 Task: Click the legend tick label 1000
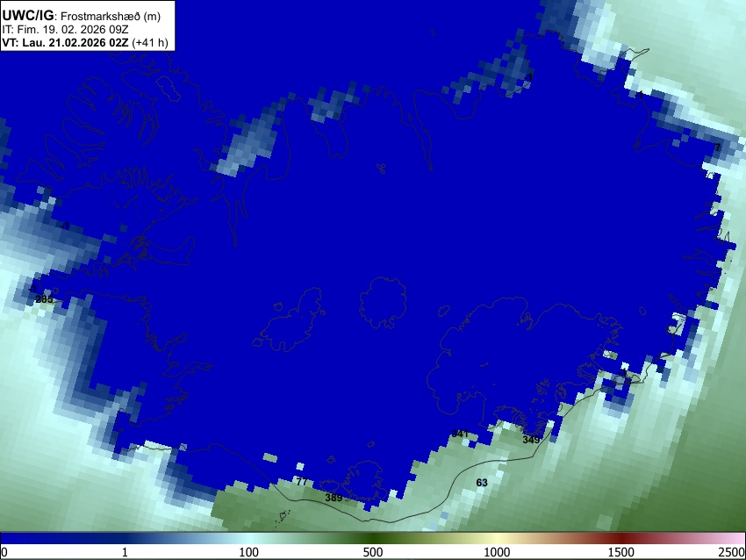[x=497, y=552]
